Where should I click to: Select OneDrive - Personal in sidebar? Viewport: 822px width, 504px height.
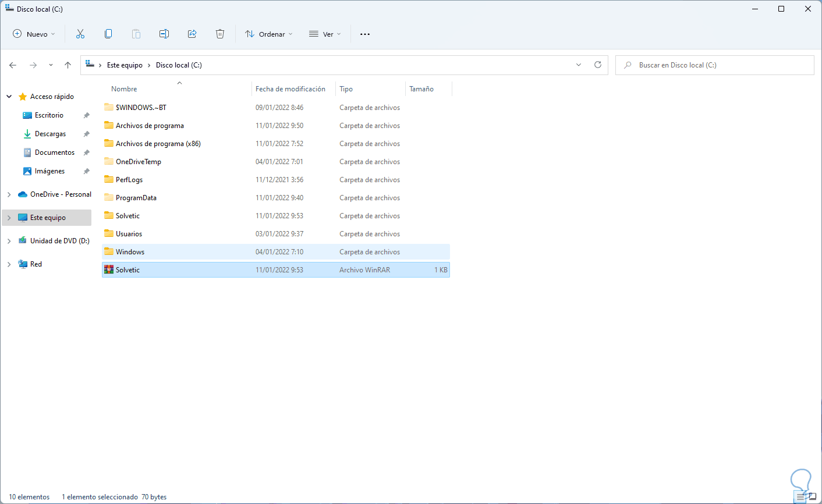tap(61, 194)
